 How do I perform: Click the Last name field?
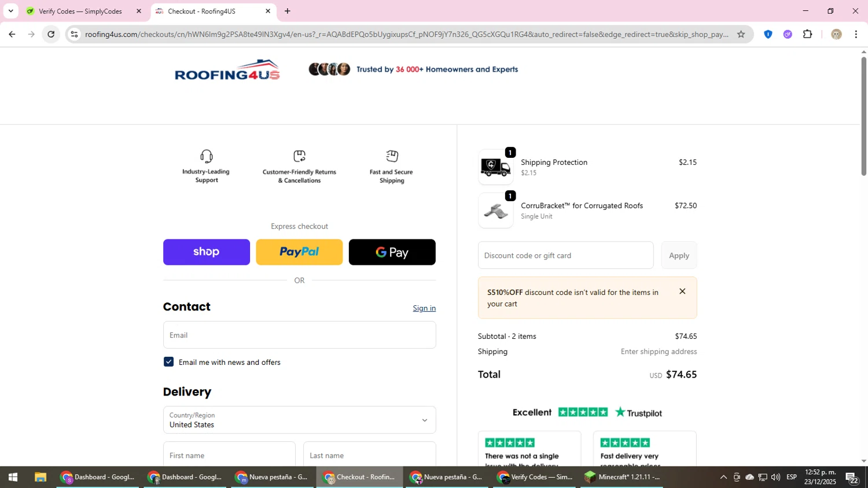369,455
